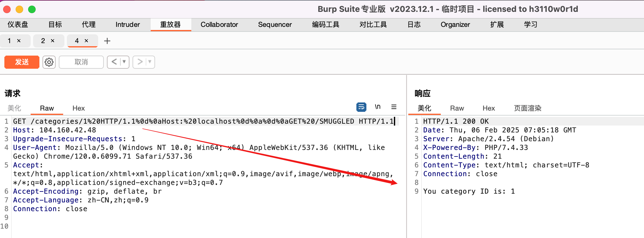Switch response view to Hex

pos(489,108)
